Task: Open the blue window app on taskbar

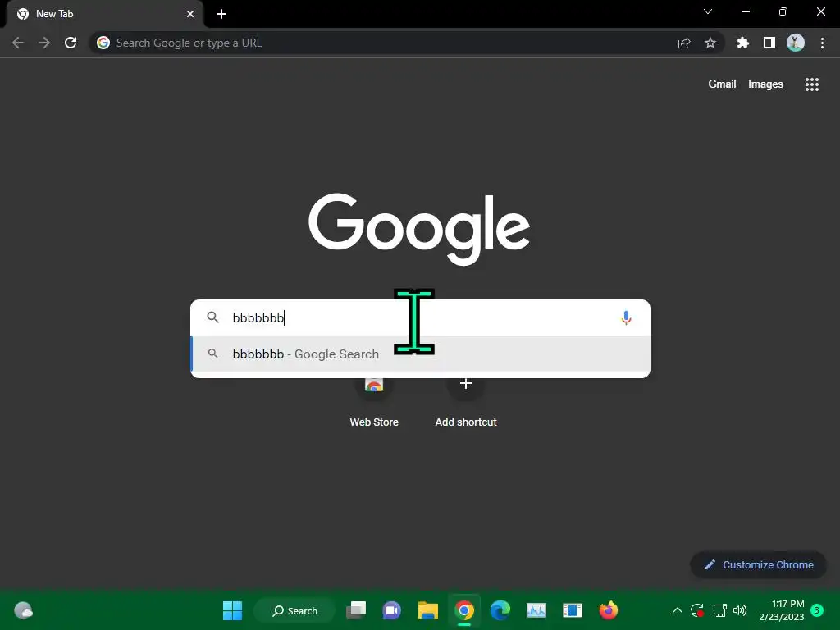Action: [x=572, y=610]
